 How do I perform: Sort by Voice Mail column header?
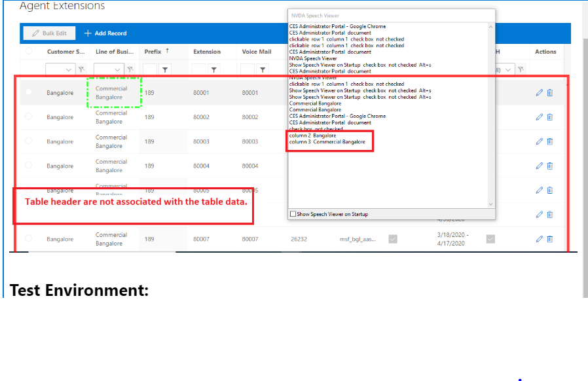tap(257, 52)
